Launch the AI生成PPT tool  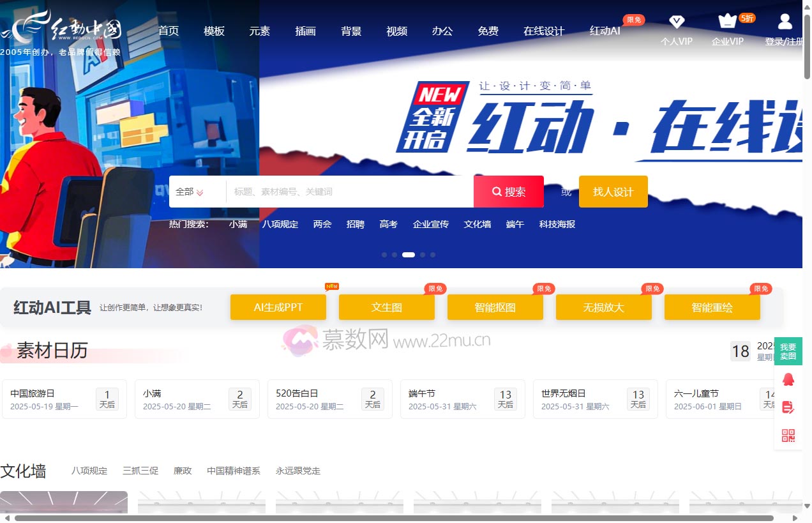[x=278, y=307]
